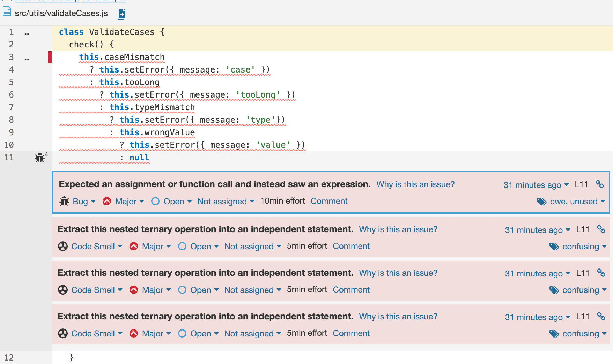Click the Major severity arrow icon on the first issue

pyautogui.click(x=107, y=201)
